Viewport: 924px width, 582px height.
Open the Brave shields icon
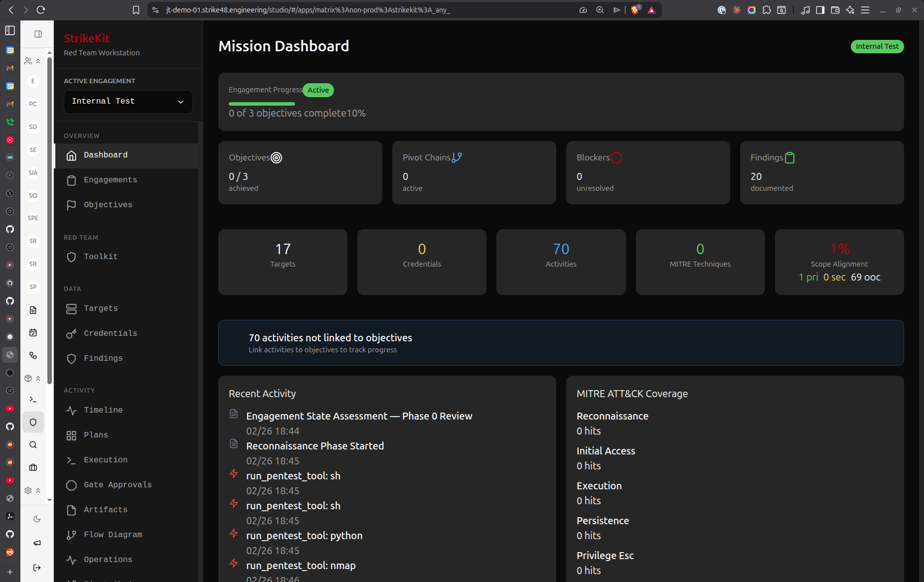[635, 10]
